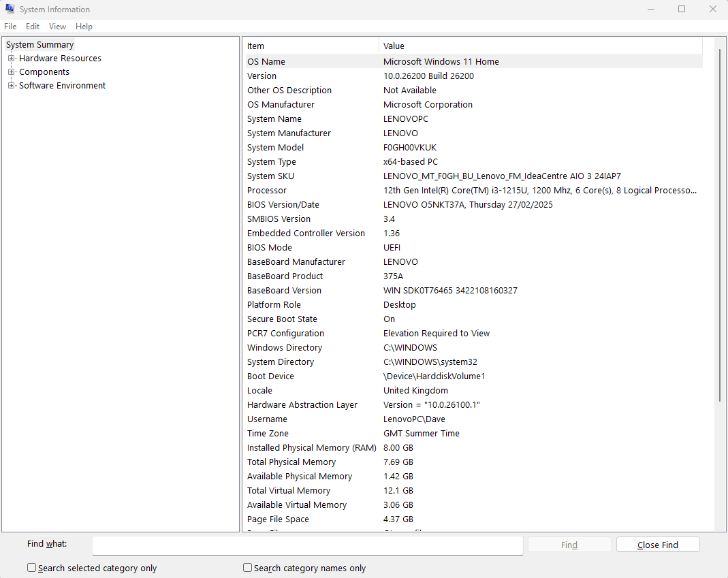The width and height of the screenshot is (728, 578).
Task: Click 'x64-based PC' value
Action: pos(411,162)
